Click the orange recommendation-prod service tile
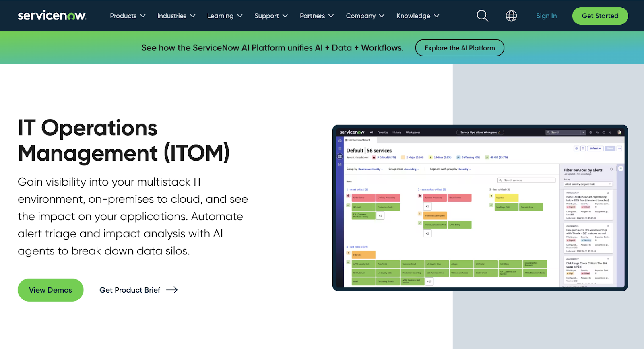This screenshot has height=349, width=644. (435, 216)
